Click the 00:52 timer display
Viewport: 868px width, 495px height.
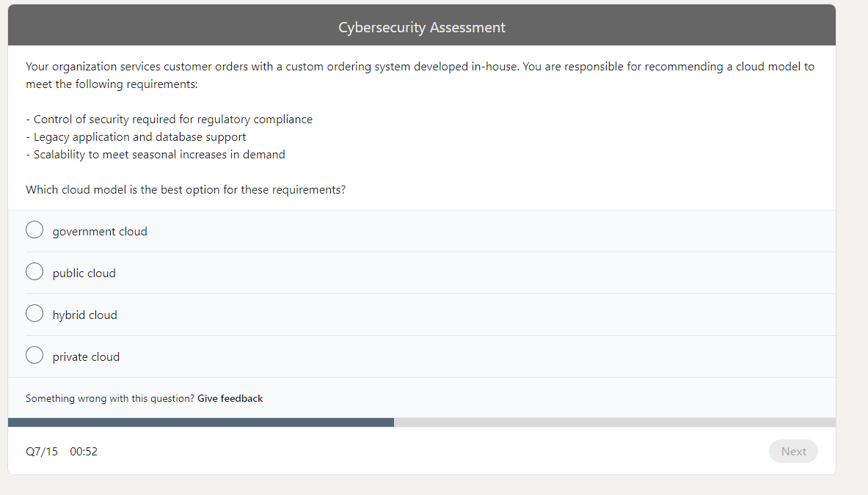(x=83, y=451)
